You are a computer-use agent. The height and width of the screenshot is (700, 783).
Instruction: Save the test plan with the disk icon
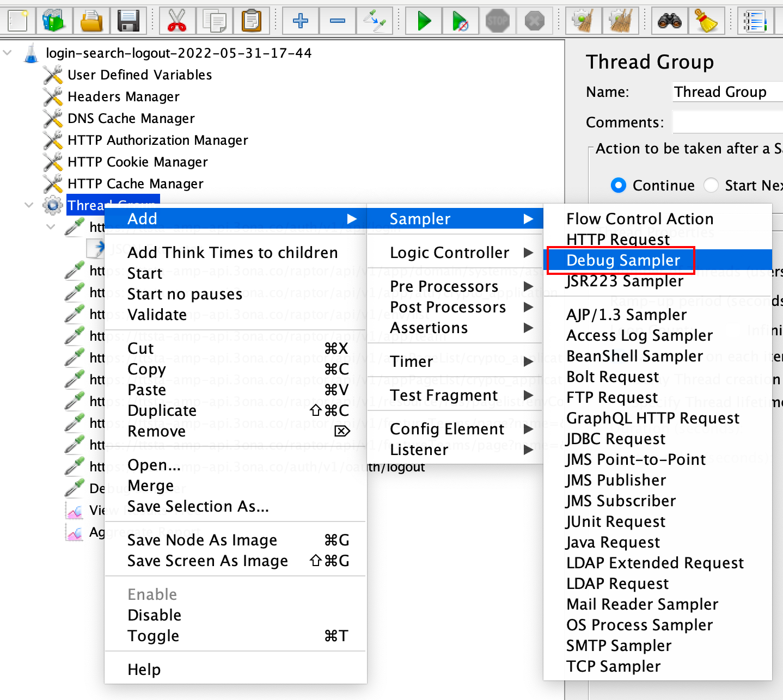129,20
